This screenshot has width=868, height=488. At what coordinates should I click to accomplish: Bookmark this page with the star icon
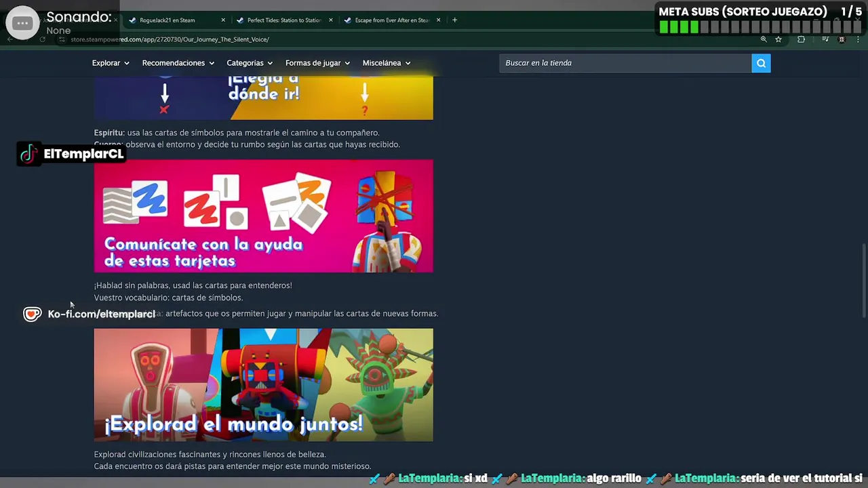point(778,39)
